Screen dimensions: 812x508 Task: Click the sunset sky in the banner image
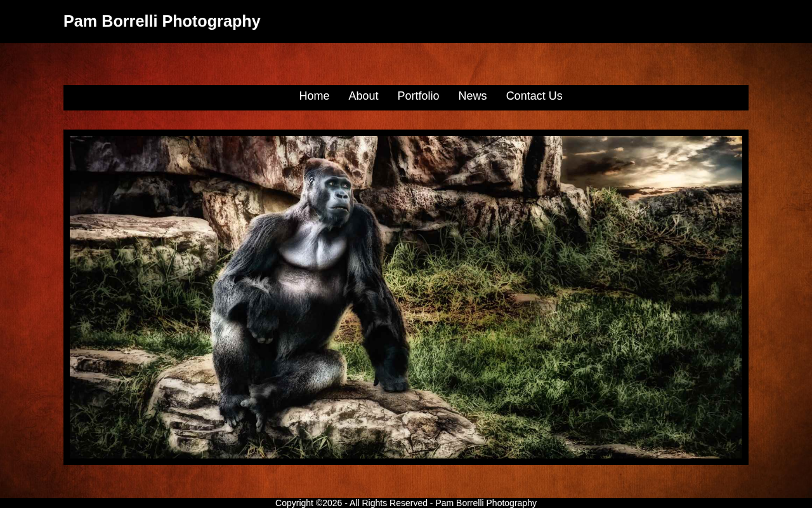pos(653,162)
